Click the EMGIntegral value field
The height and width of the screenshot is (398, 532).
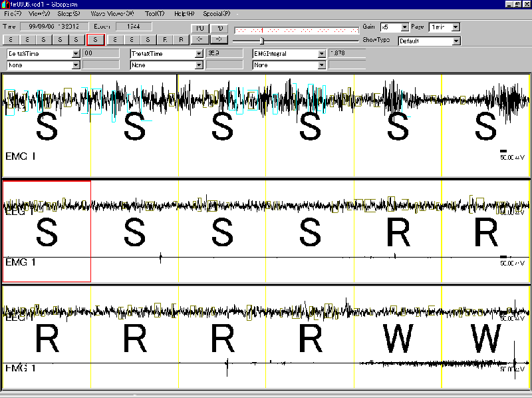pyautogui.click(x=346, y=53)
